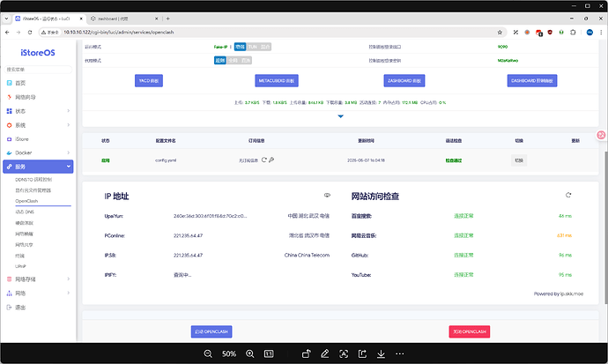Screen dimensions: 608x364
Task: Open the YACD panel button
Action: pos(149,80)
